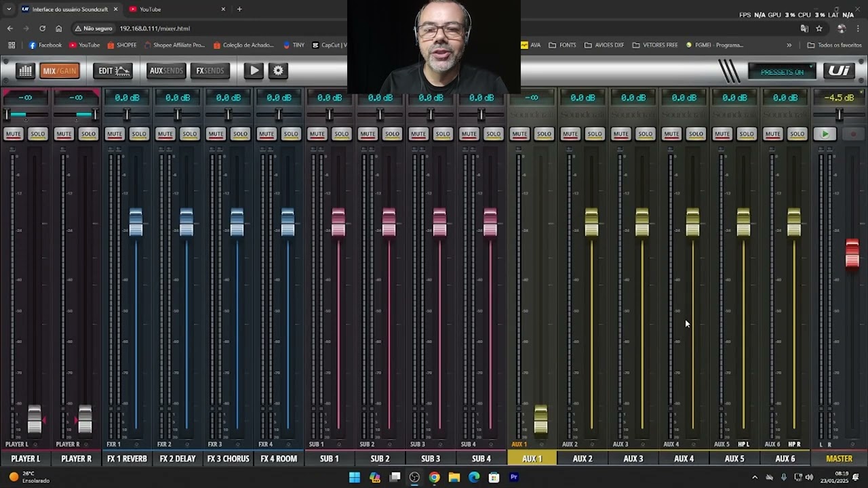Select the MASTER channel label
868x488 pixels.
(x=839, y=459)
